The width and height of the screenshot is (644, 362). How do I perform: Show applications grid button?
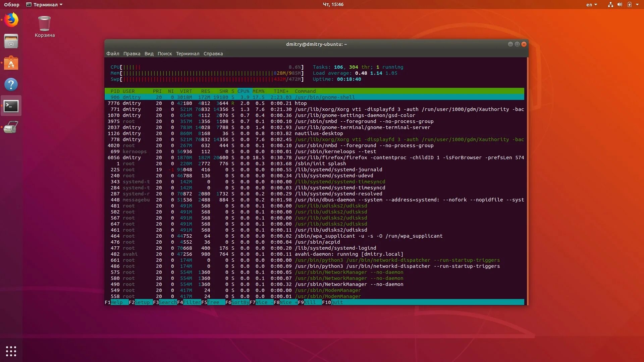click(11, 351)
